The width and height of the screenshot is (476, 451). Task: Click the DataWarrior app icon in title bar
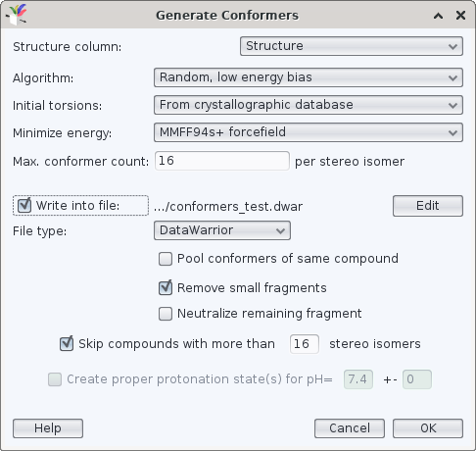(x=17, y=15)
